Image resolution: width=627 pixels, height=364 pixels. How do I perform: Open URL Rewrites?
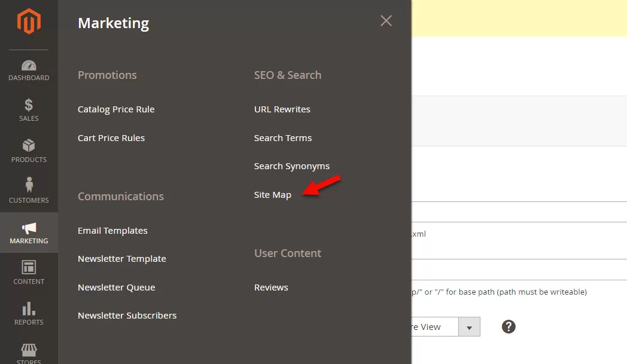point(282,109)
